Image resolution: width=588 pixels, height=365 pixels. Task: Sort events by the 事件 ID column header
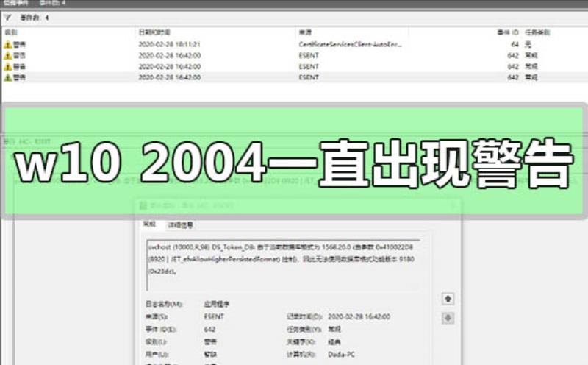(x=508, y=32)
